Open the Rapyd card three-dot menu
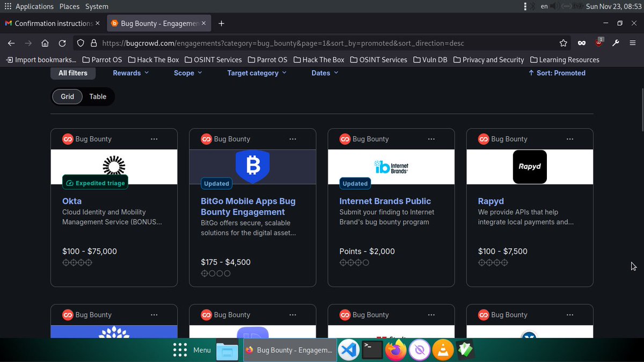 (569, 139)
